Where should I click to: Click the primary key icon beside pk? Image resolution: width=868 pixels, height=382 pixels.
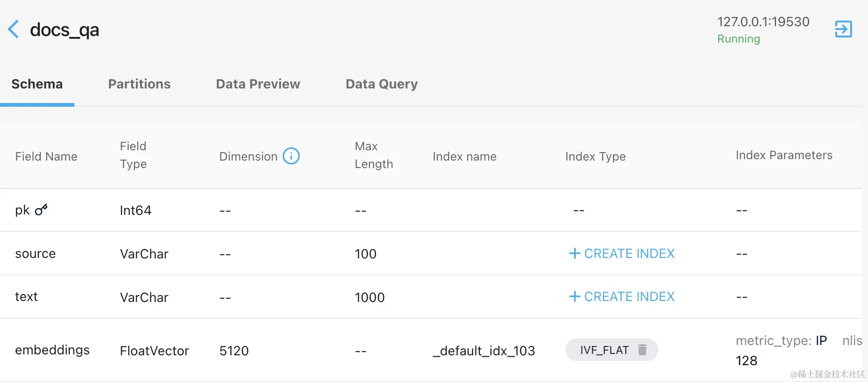41,209
